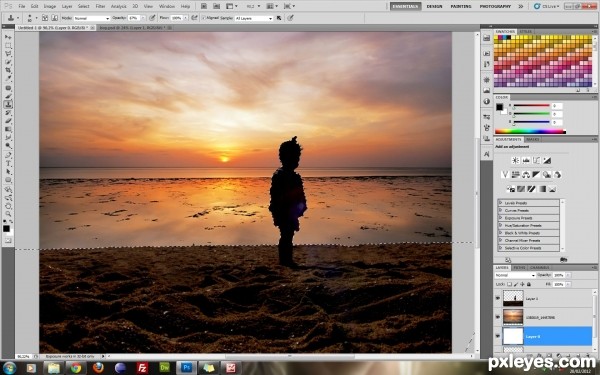This screenshot has height=375, width=600.
Task: Open the Sample dropdown showing All Layers
Action: tap(254, 18)
